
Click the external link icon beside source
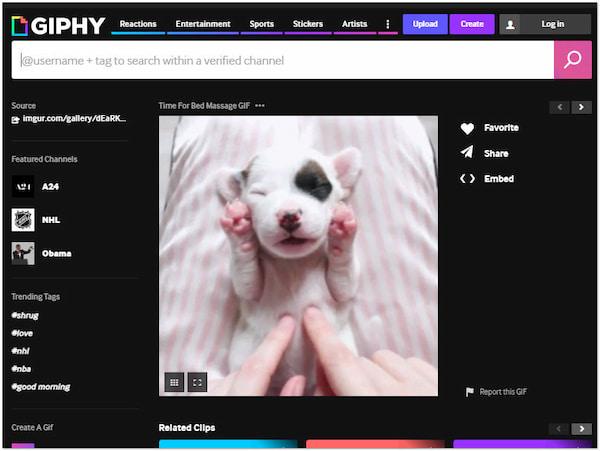(x=15, y=120)
